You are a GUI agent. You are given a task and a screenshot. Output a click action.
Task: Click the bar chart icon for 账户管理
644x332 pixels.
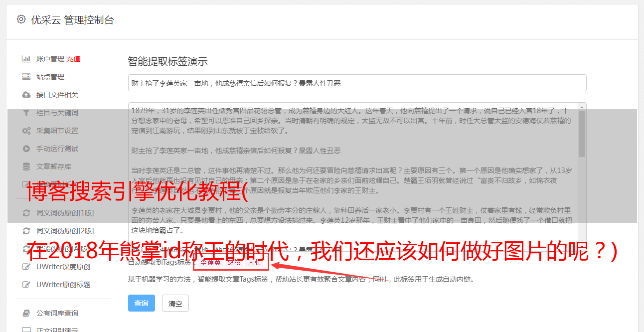tap(26, 59)
